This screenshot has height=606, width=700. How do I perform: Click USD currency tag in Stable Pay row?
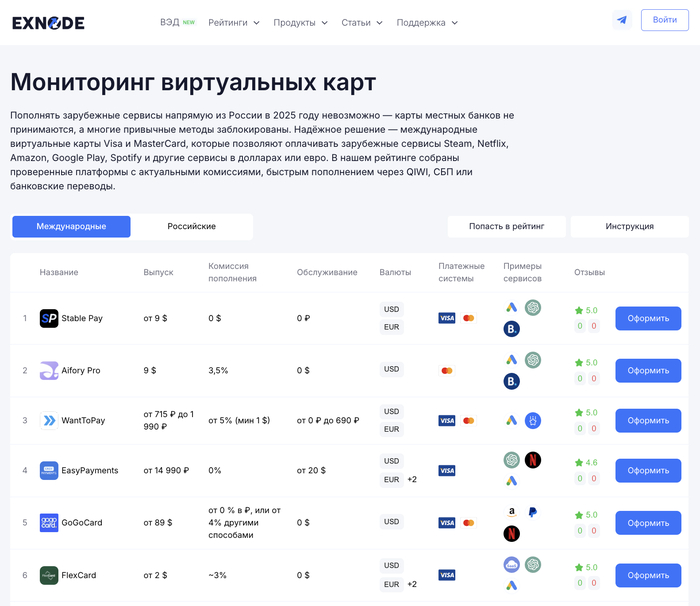pyautogui.click(x=392, y=309)
